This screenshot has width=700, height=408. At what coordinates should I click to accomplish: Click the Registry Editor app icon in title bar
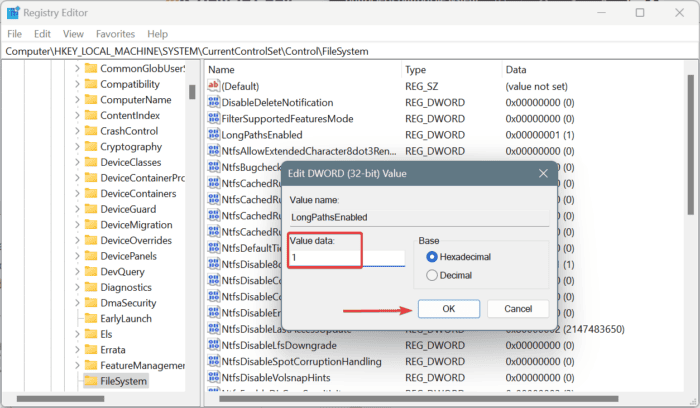tap(13, 13)
